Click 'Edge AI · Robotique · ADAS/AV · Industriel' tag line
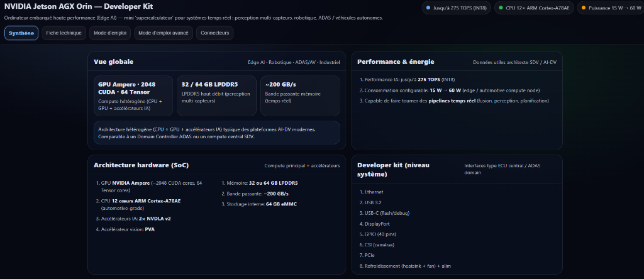This screenshot has width=644, height=279. tap(294, 63)
